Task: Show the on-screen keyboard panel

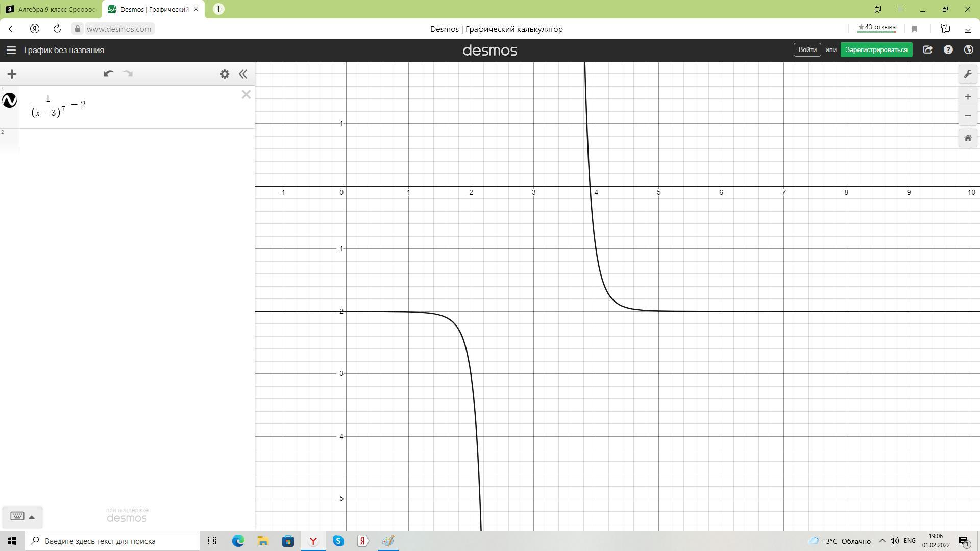Action: point(22,517)
